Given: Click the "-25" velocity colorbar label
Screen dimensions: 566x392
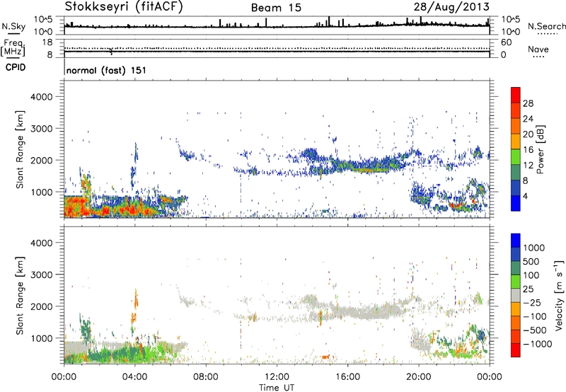Looking at the screenshot, I should click(x=532, y=302).
